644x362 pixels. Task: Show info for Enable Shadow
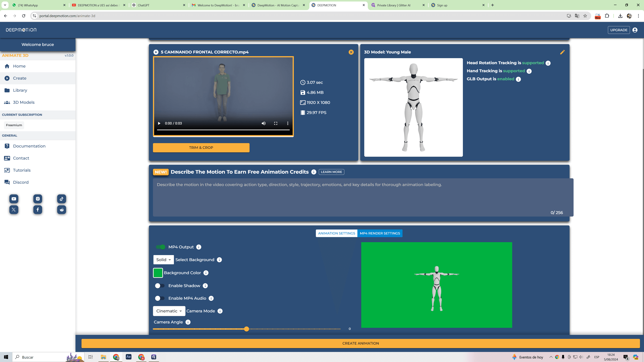[205, 286]
